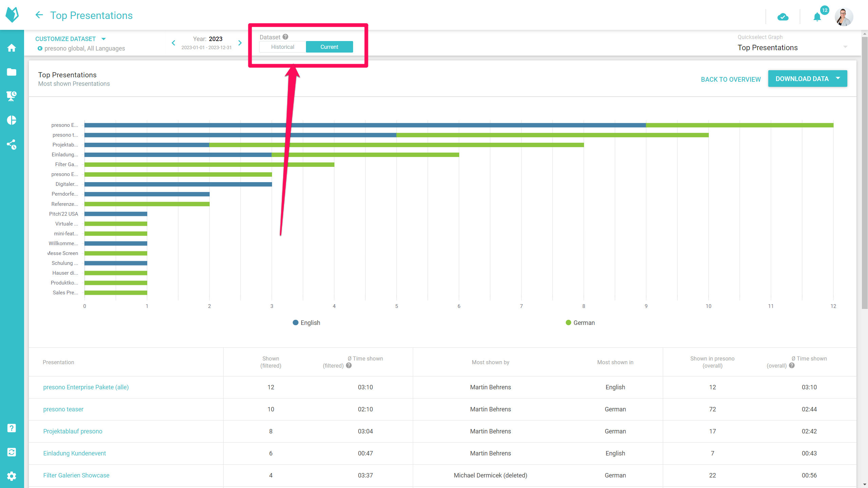The width and height of the screenshot is (868, 488).
Task: Toggle German series in chart legend
Action: [580, 323]
